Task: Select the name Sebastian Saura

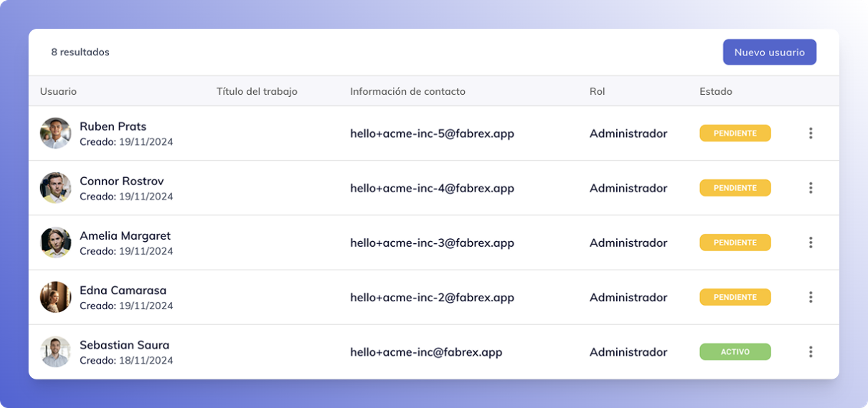Action: (124, 345)
